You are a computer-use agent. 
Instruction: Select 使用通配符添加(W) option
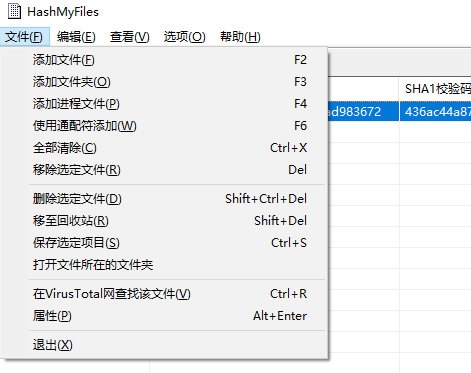tap(165, 126)
